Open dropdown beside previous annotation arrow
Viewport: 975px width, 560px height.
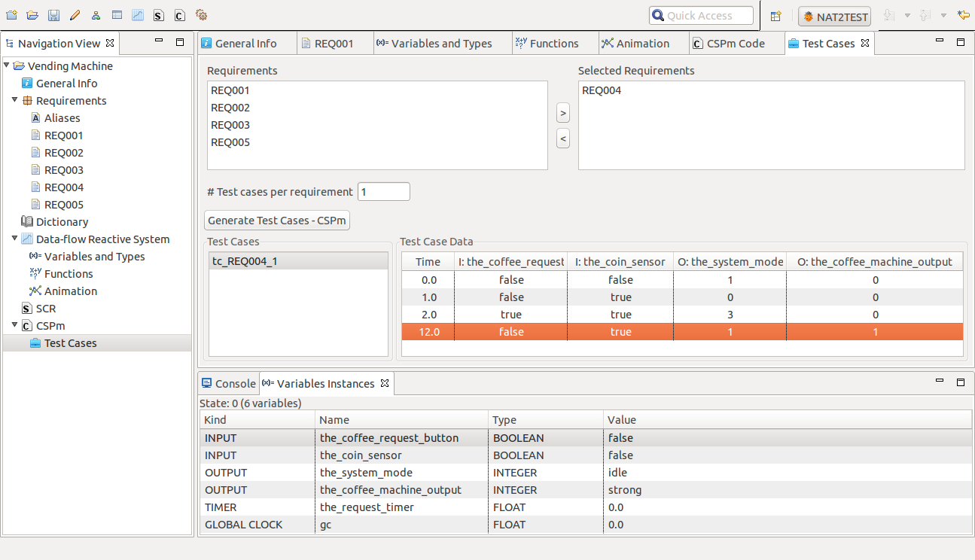[x=943, y=15]
